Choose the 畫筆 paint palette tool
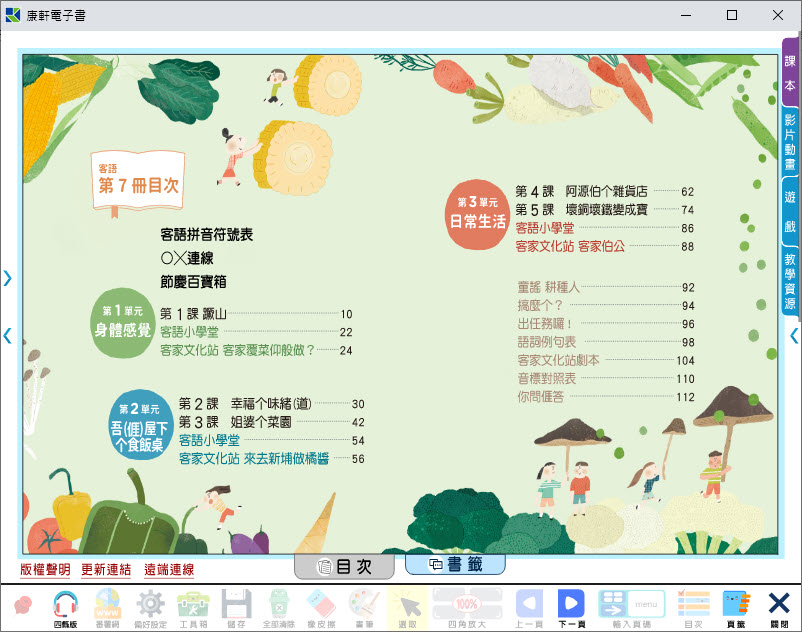Screen dimensions: 802x632 point(364,607)
